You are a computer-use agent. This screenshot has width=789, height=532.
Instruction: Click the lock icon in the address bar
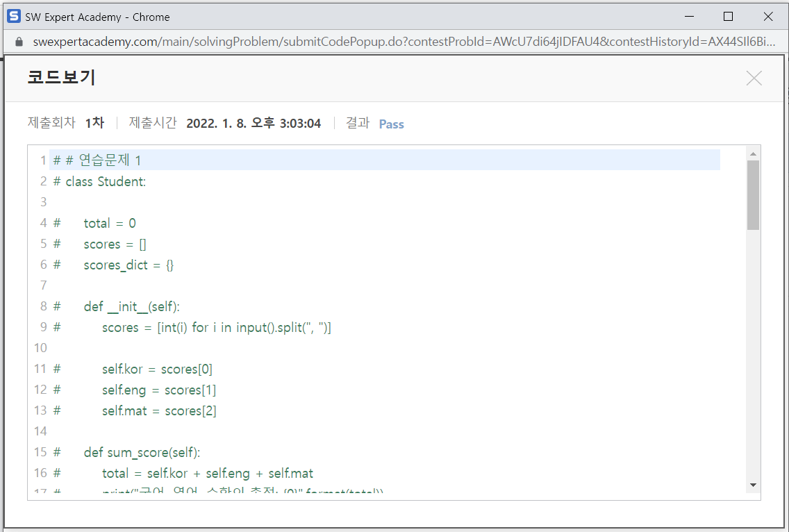pos(19,42)
